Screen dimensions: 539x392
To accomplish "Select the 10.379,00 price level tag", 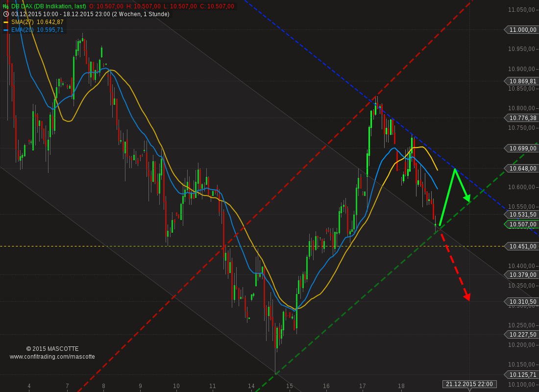I will pos(521,274).
